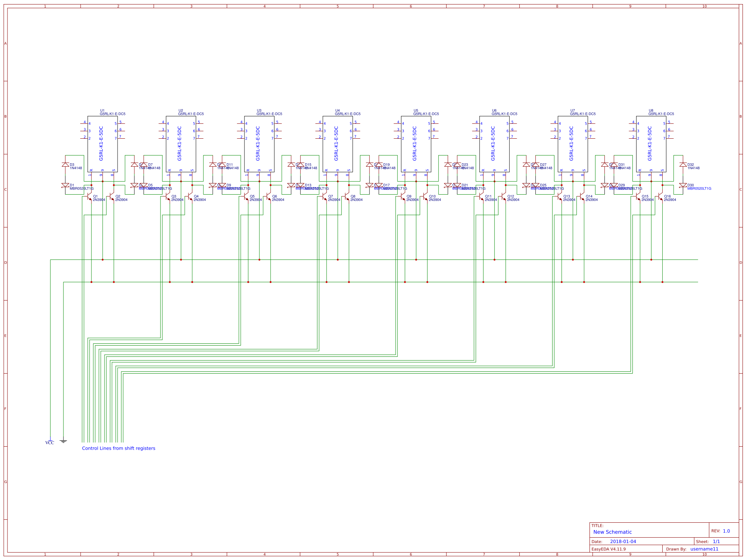Select diode D32 1N4148
Image resolution: width=747 pixels, height=560 pixels.
pos(683,164)
